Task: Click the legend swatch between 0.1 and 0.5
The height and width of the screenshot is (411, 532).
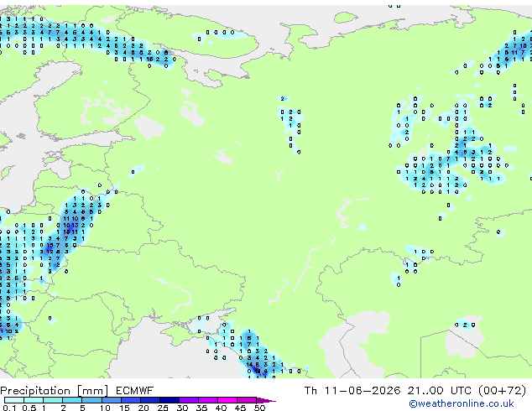Action: point(14,400)
